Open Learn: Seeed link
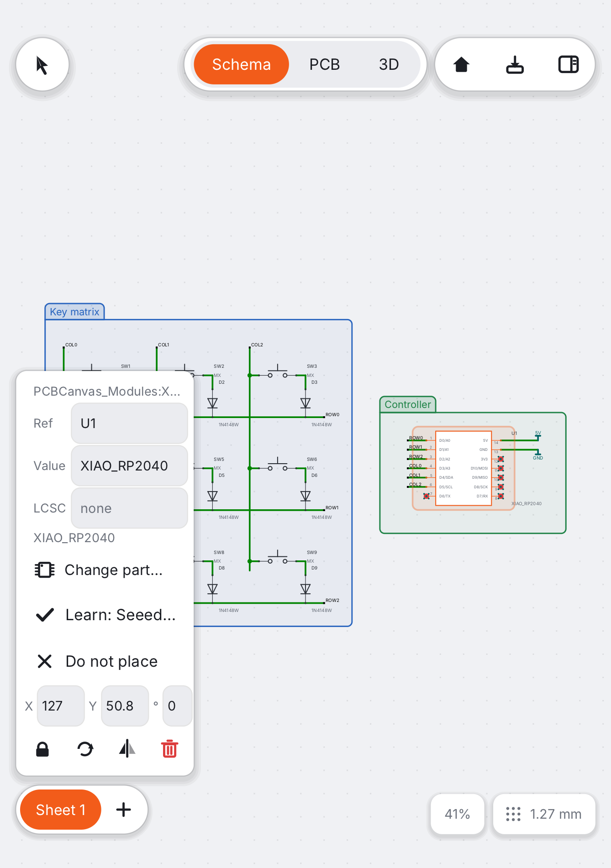 [106, 615]
